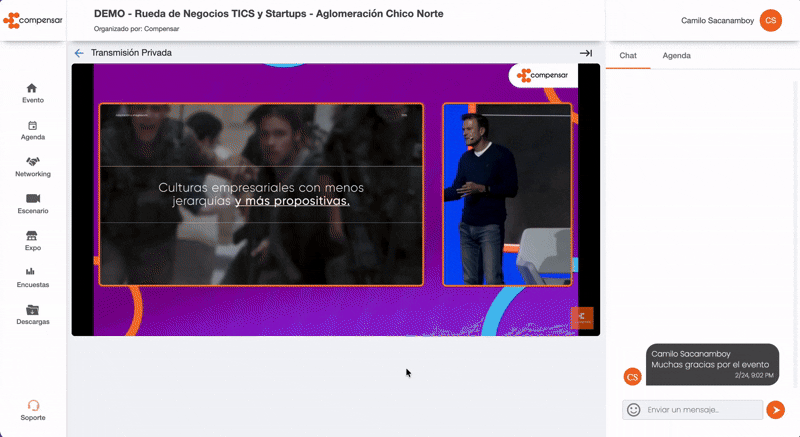Click the Transmisión Privada heading
This screenshot has height=437, width=800.
pyautogui.click(x=131, y=53)
